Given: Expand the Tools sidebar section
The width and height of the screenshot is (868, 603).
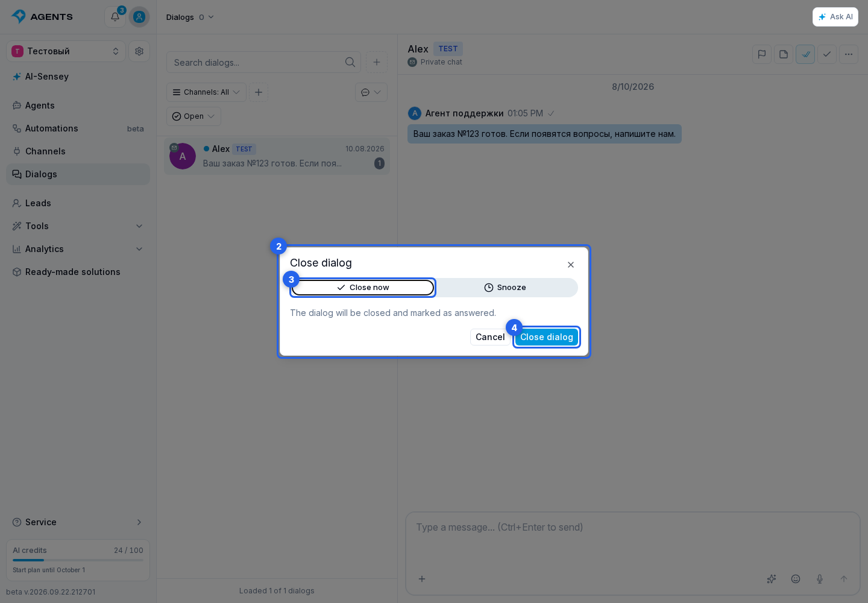Looking at the screenshot, I should pos(78,226).
